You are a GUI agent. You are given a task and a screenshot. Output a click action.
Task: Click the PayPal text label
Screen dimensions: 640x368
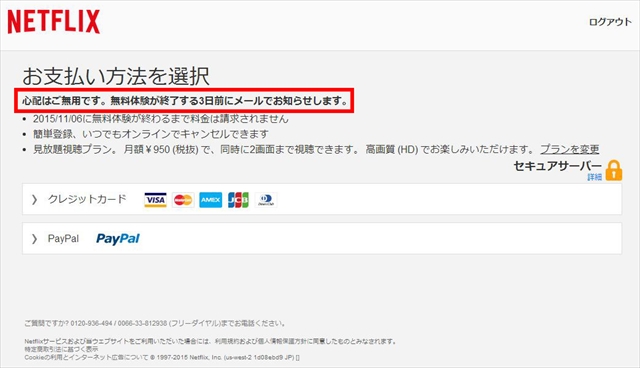pyautogui.click(x=63, y=239)
